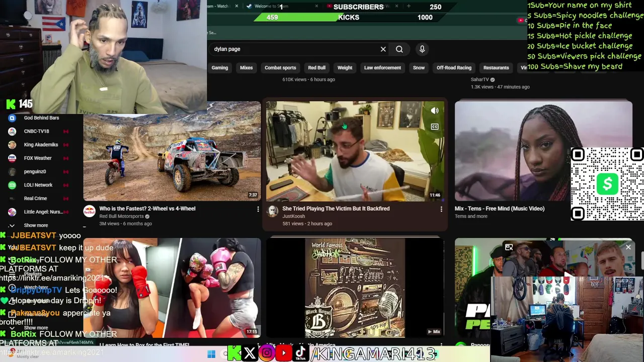644x362 pixels.
Task: Click 'Tems and more' under the mix
Action: [x=471, y=217]
